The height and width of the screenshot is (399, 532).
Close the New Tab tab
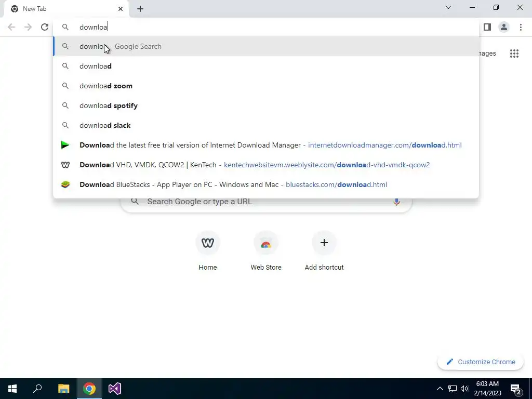pos(121,9)
